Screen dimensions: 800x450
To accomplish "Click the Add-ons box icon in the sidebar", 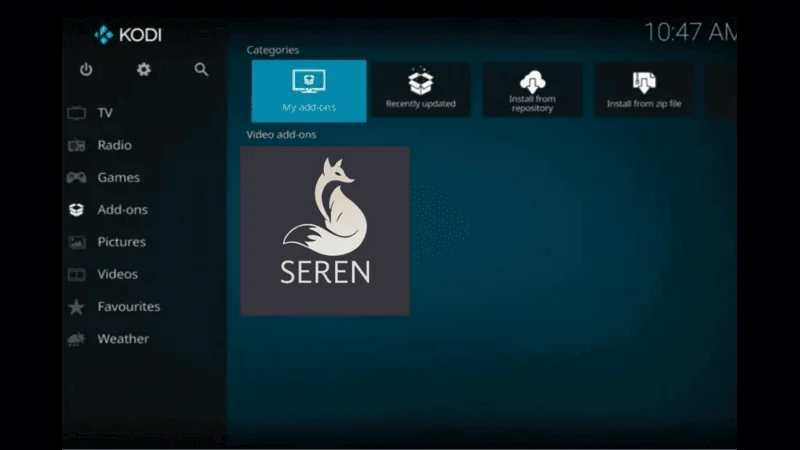I will tap(77, 210).
